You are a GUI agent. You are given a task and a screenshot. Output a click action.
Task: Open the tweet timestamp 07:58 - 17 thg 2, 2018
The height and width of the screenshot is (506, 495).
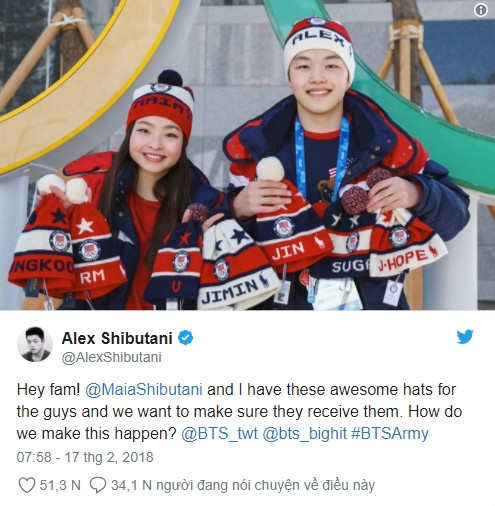pyautogui.click(x=85, y=457)
